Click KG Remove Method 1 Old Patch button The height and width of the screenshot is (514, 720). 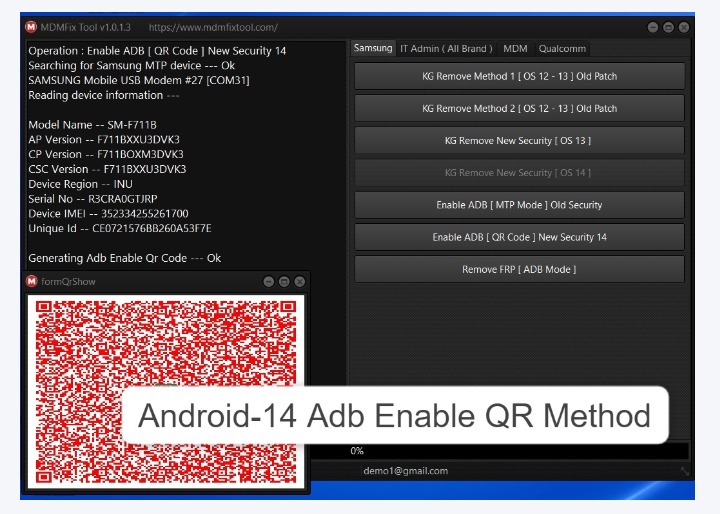pos(519,76)
